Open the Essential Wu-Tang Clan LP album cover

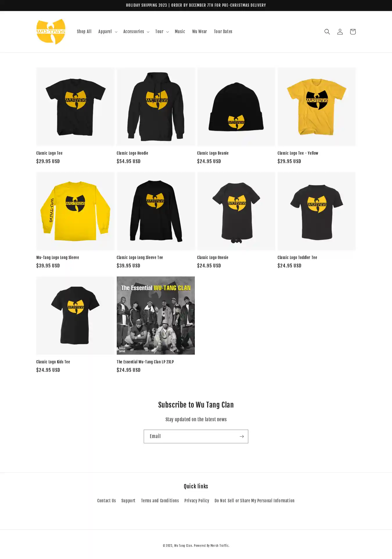[x=156, y=315]
